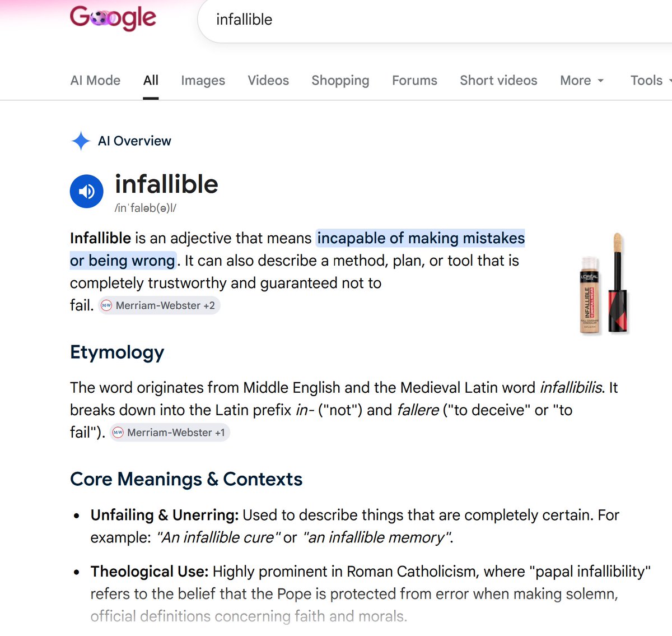
Task: Select the Short videos tab
Action: [498, 81]
